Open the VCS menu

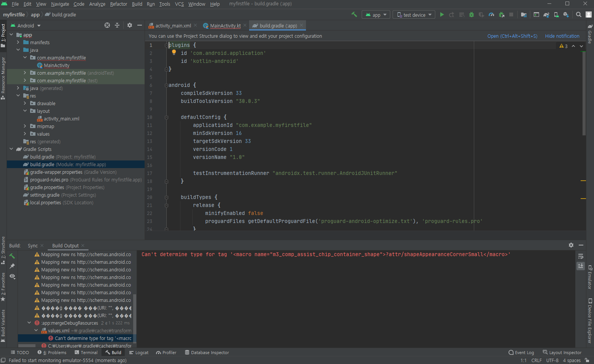179,4
